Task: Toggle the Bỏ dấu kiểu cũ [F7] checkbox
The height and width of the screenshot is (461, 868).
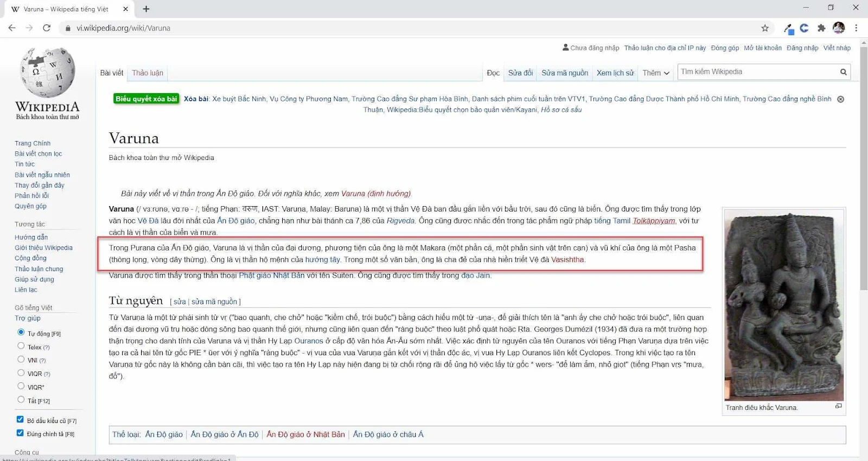Action: click(20, 419)
